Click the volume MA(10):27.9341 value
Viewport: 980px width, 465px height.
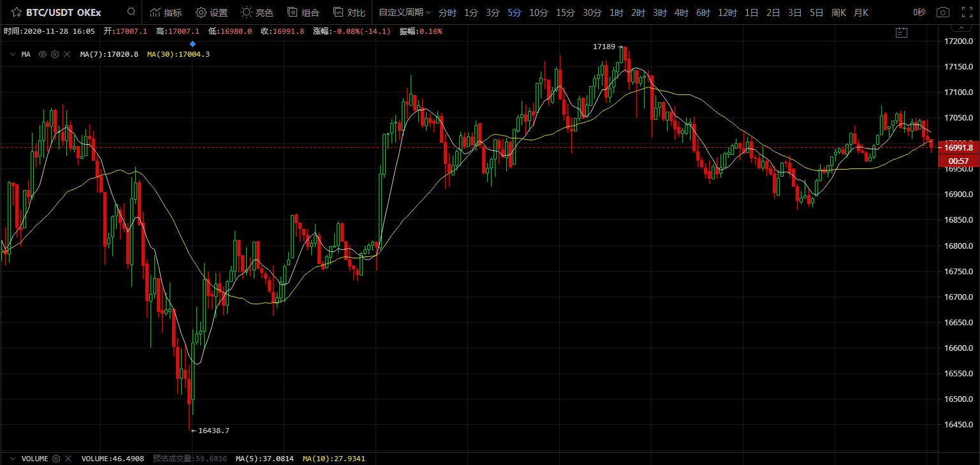coord(333,459)
